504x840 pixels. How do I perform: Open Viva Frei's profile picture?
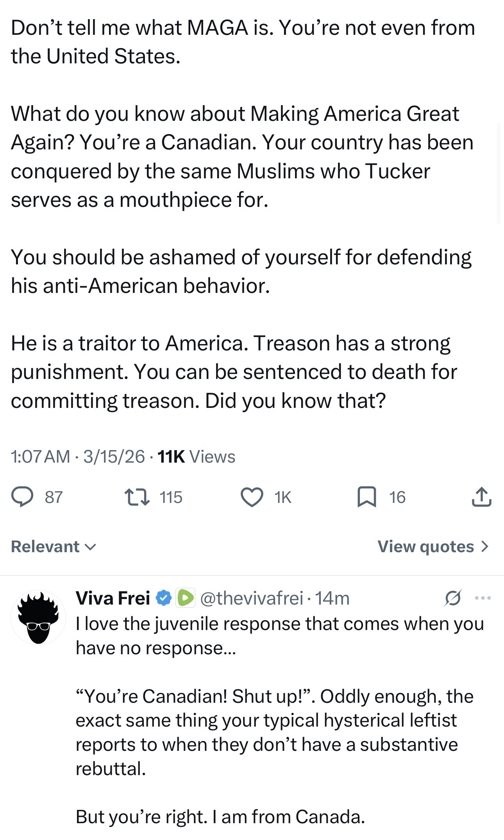point(38,617)
